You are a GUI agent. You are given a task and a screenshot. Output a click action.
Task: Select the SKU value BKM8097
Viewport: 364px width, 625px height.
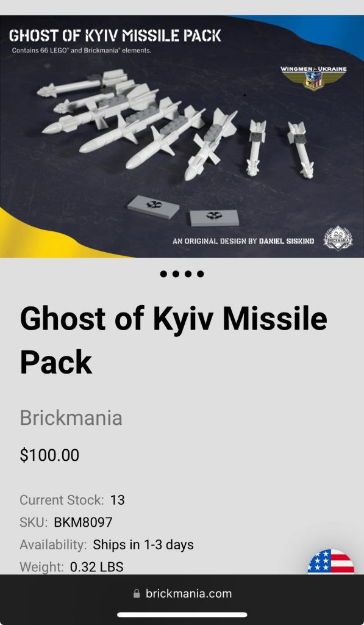[x=84, y=522]
